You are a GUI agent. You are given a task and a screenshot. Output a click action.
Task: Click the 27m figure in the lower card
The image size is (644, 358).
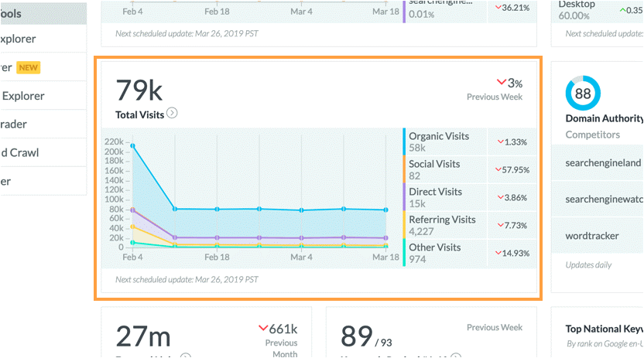point(143,336)
